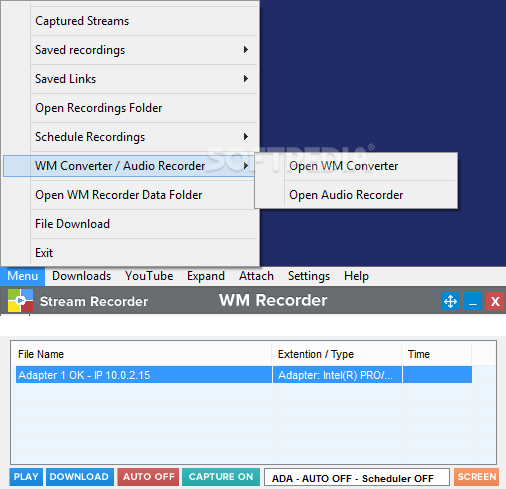
Task: Open the Attach menu
Action: point(256,276)
